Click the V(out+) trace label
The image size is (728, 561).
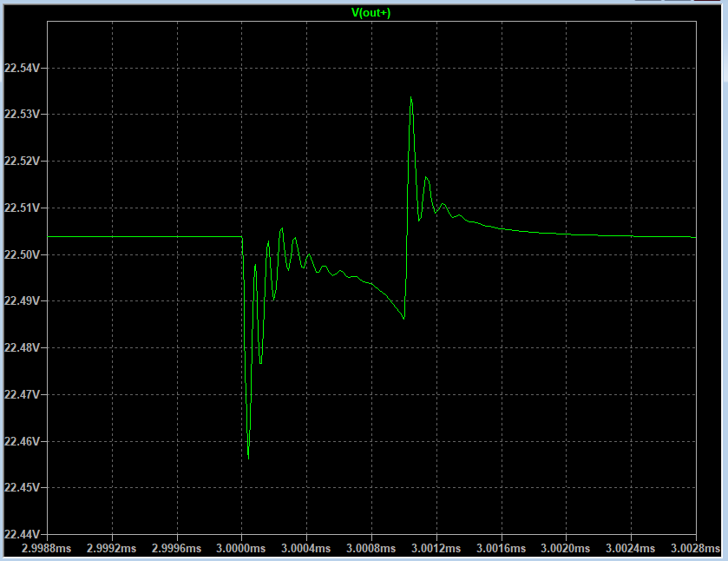point(371,12)
